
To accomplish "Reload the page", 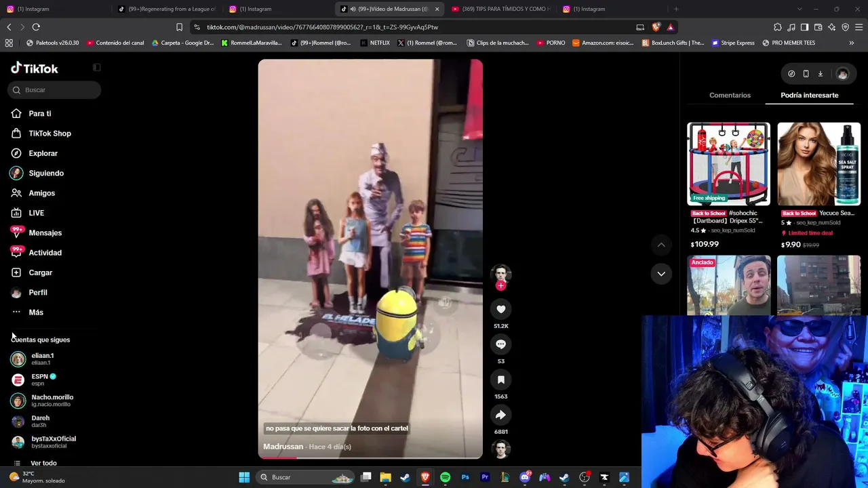I will 36,27.
